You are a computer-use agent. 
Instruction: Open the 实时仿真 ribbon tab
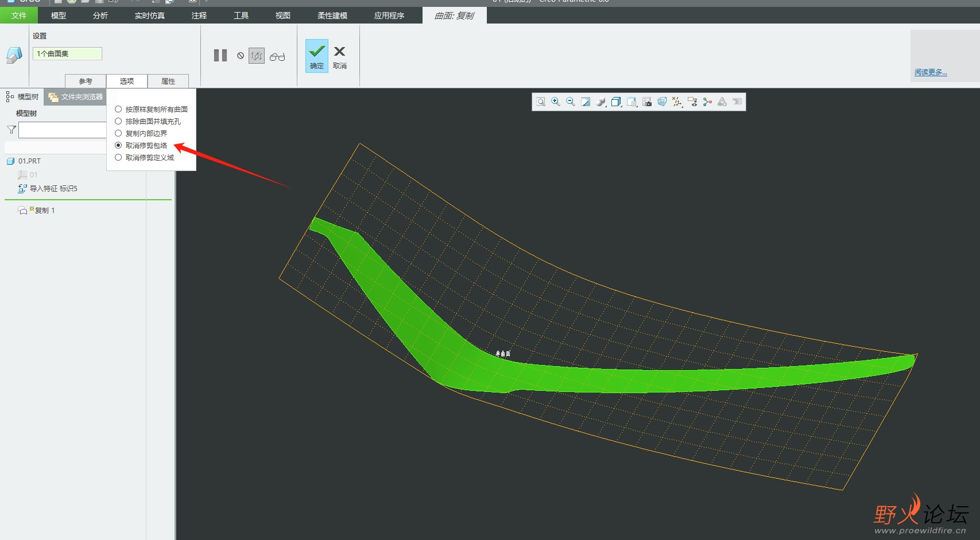click(x=150, y=15)
